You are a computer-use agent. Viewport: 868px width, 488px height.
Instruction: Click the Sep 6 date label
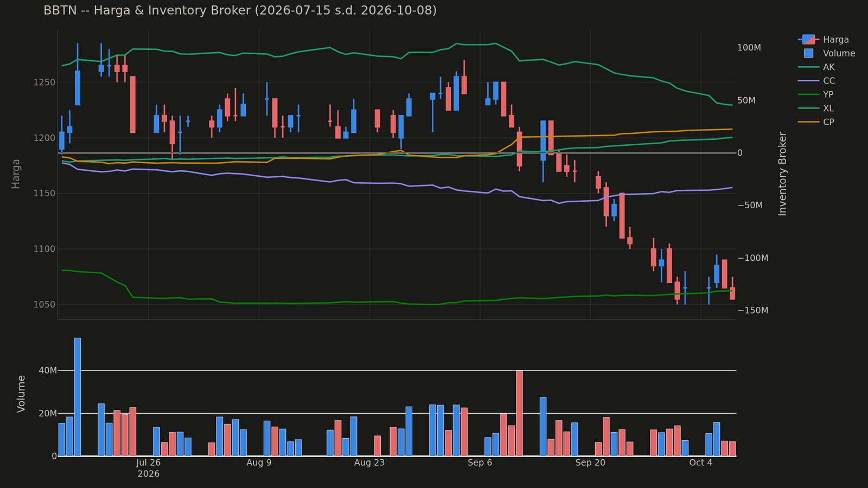480,463
